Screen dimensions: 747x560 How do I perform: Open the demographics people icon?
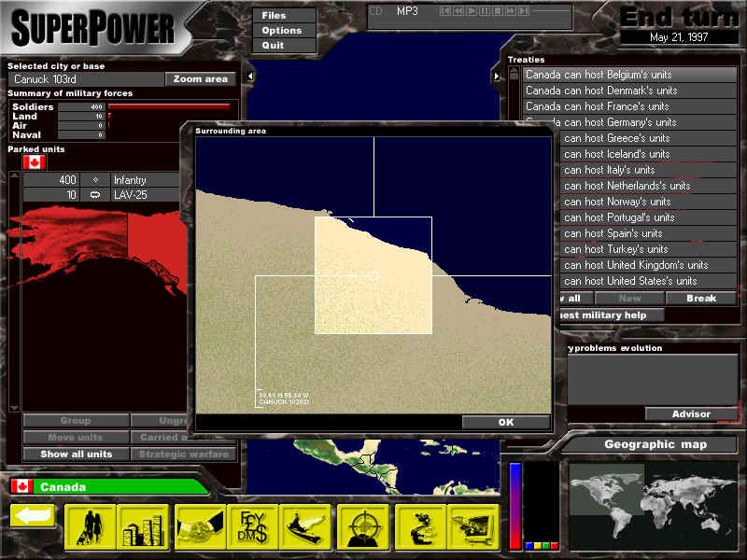pos(91,527)
